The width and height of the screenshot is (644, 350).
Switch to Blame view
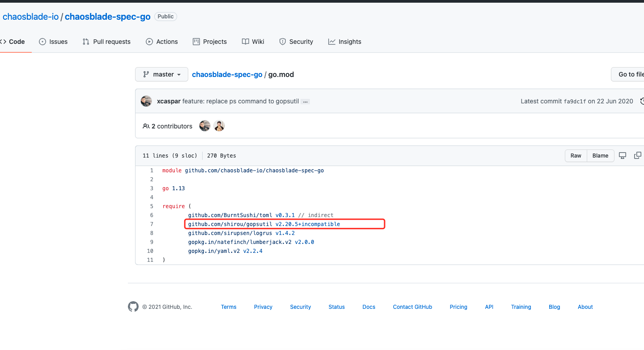point(600,155)
